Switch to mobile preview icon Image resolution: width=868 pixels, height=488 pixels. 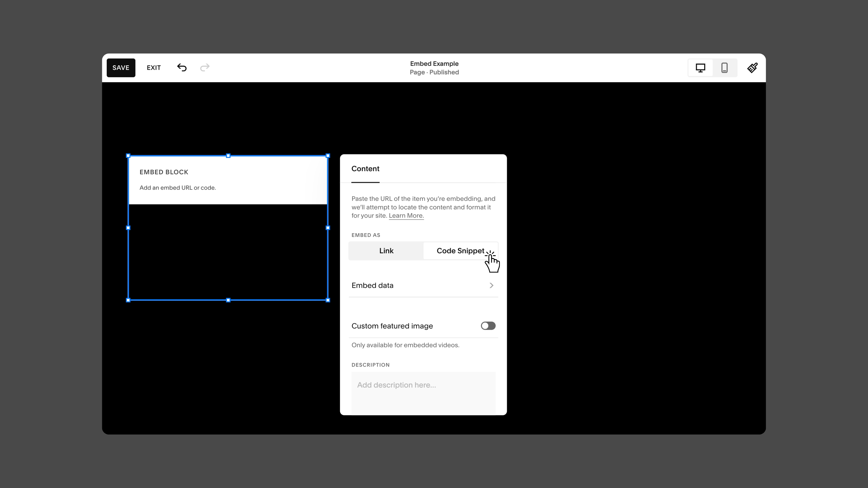tap(724, 68)
